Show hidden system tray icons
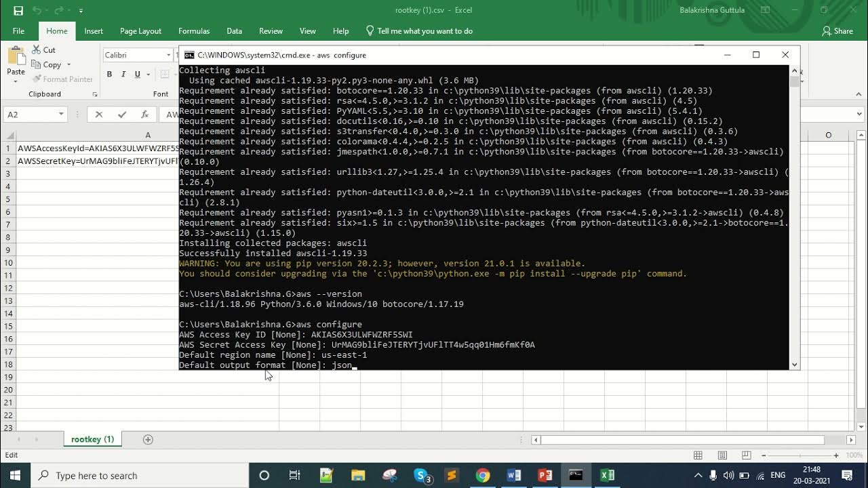 click(x=698, y=475)
